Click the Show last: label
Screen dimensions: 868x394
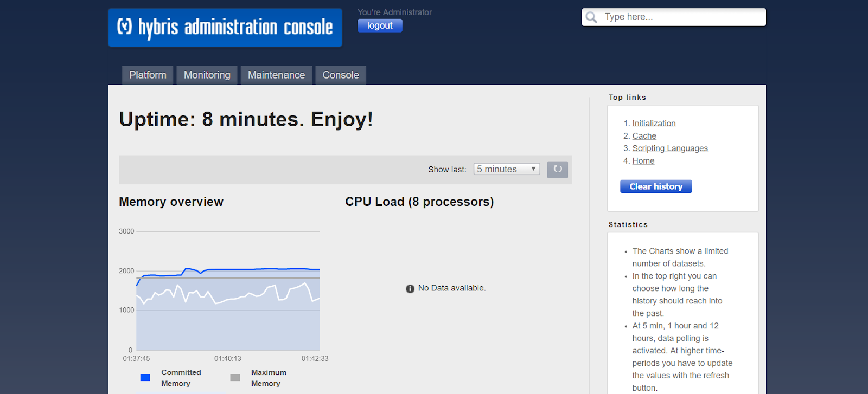click(x=447, y=170)
